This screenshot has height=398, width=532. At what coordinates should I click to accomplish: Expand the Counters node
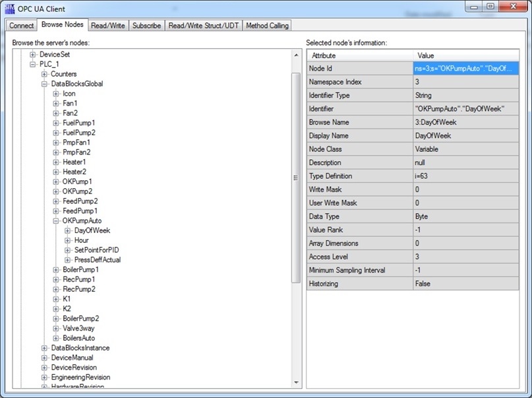coord(44,74)
